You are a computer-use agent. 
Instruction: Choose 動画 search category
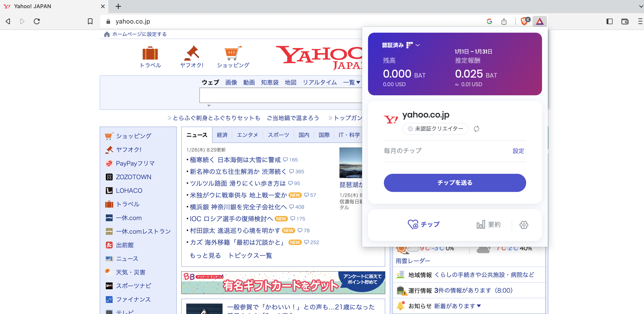249,82
